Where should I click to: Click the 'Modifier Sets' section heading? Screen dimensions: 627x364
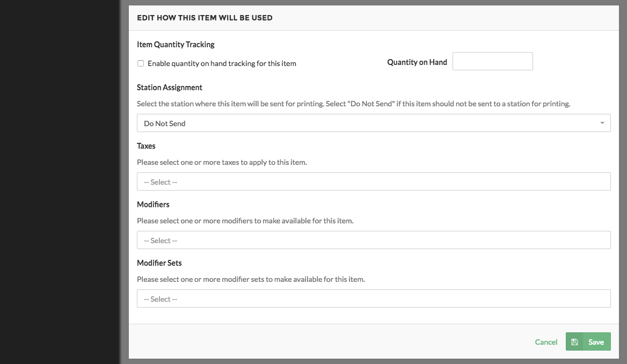(x=159, y=263)
